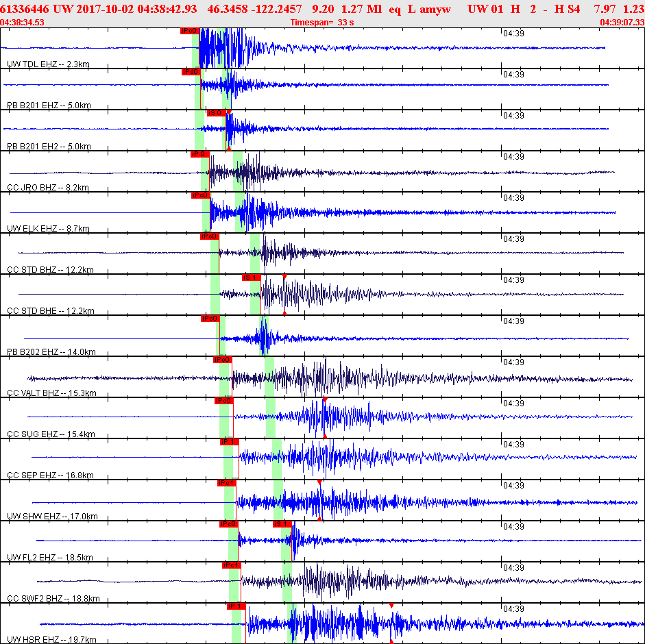Select the iS 0 pick flag on B201 EH2
Viewport: 645px width, 644px height.
tap(217, 113)
